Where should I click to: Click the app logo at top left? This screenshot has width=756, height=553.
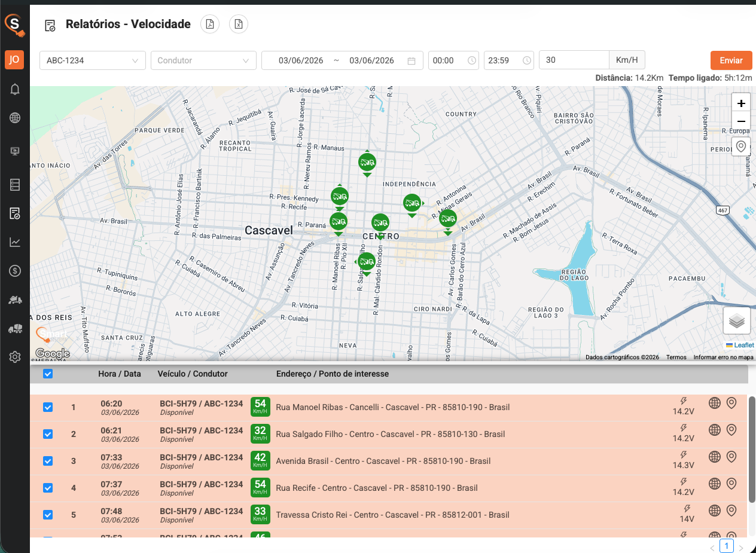[14, 25]
